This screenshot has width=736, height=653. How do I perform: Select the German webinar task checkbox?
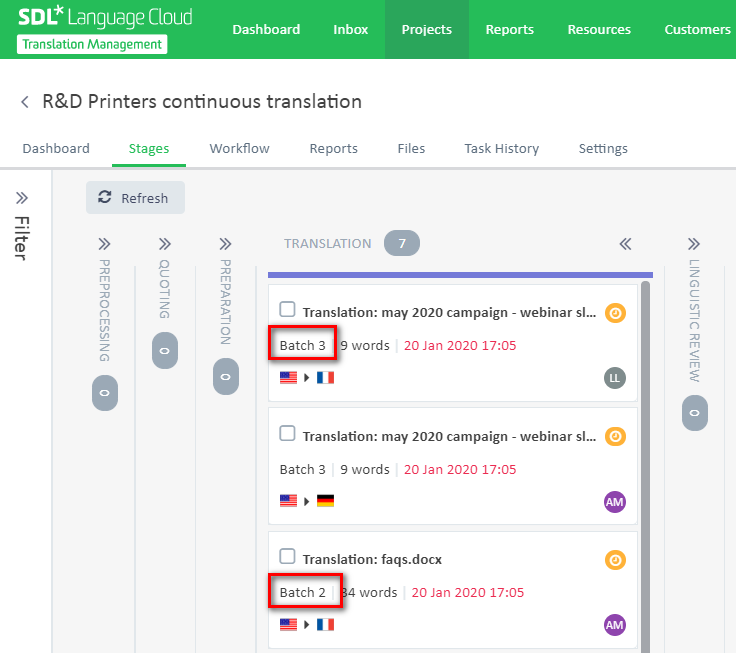point(287,433)
